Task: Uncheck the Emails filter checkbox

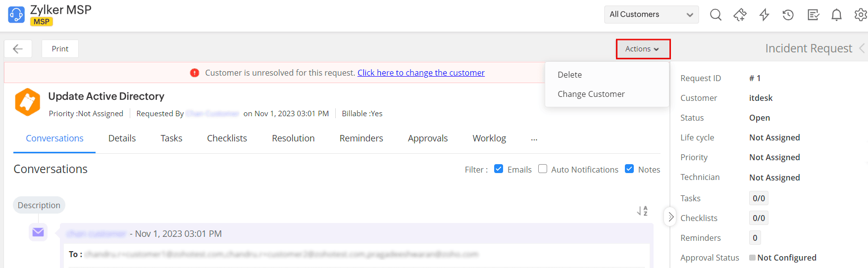Action: click(x=499, y=169)
